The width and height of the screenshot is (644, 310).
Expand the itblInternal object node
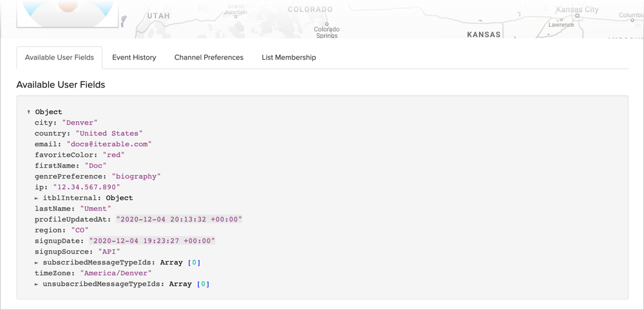[37, 198]
